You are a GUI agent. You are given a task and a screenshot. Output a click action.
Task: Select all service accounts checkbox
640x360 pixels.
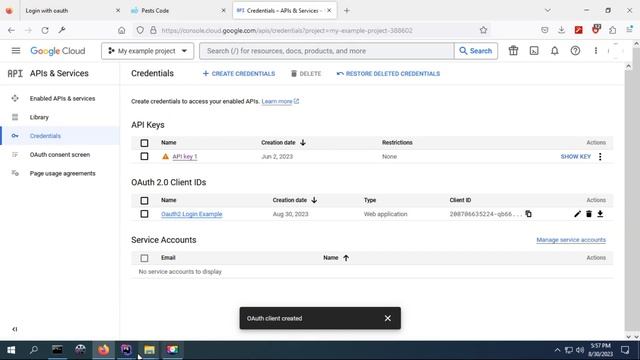[144, 258]
